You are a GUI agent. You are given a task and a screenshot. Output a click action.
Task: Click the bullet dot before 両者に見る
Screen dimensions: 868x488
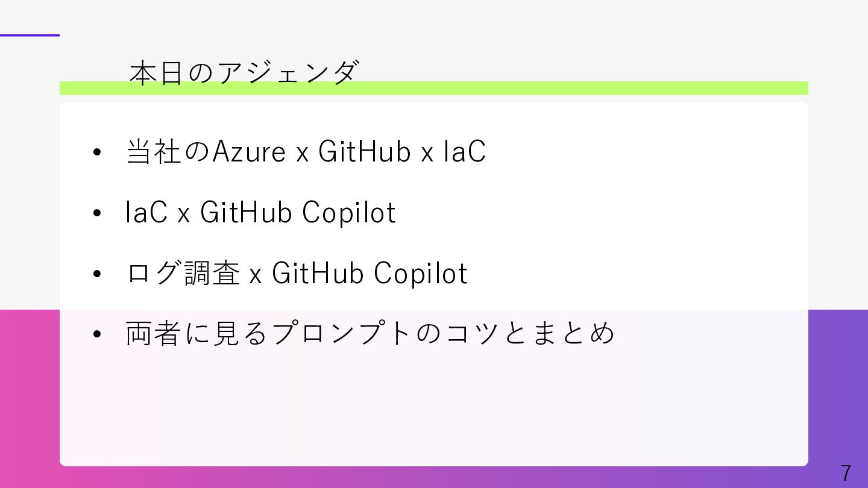96,334
